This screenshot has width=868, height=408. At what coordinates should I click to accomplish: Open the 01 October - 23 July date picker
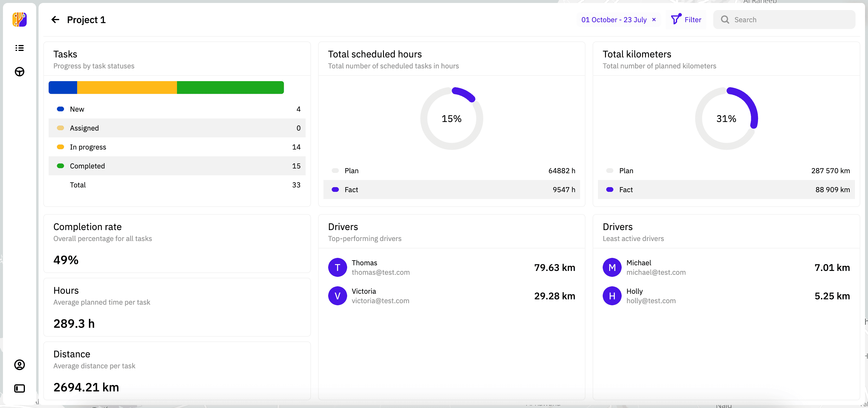point(613,20)
